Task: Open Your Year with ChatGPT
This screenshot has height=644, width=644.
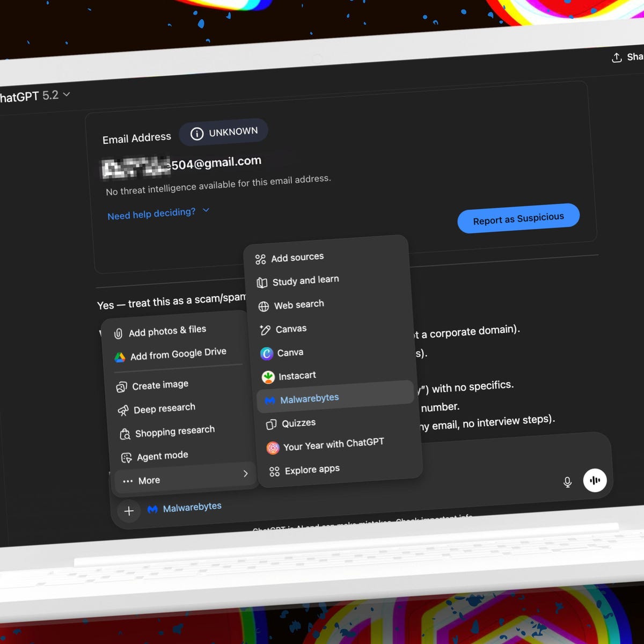Action: click(x=333, y=444)
